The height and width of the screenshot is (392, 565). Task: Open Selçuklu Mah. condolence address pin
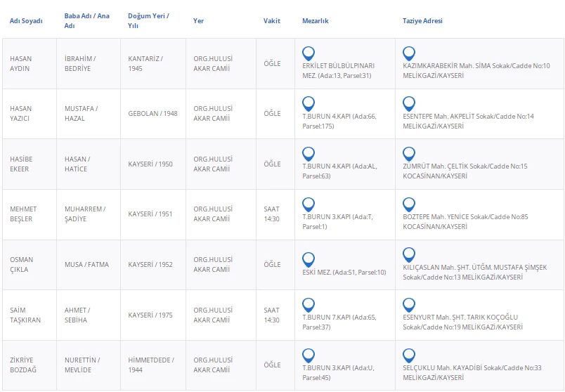[408, 355]
